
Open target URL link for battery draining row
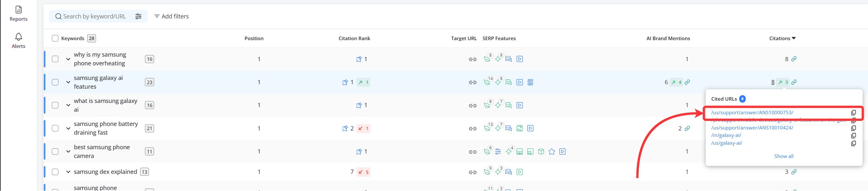pyautogui.click(x=472, y=129)
